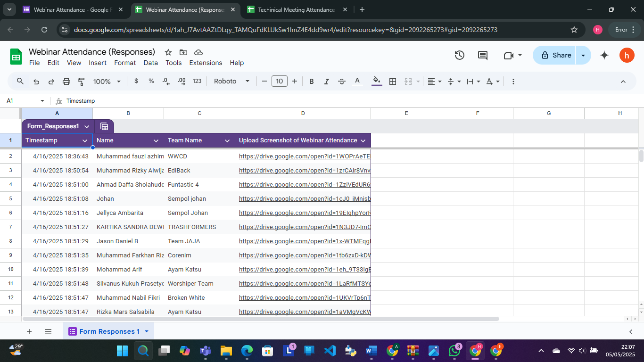Open the Insert menu

click(x=98, y=63)
